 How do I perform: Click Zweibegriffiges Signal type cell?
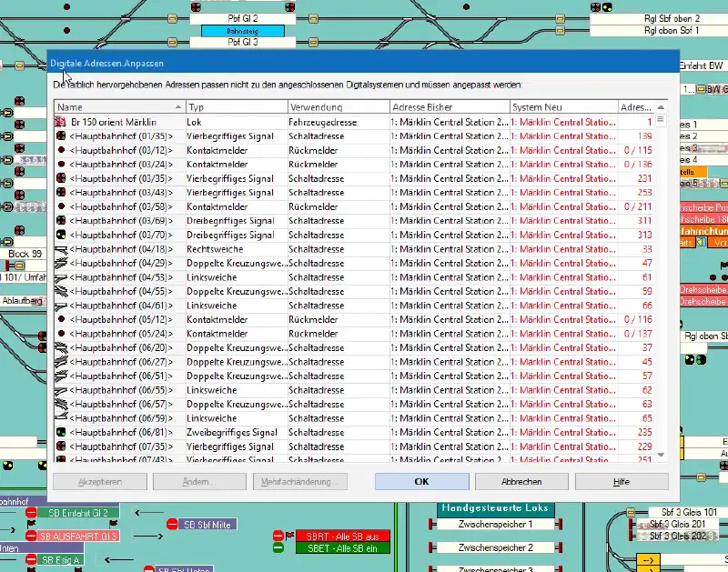(237, 432)
